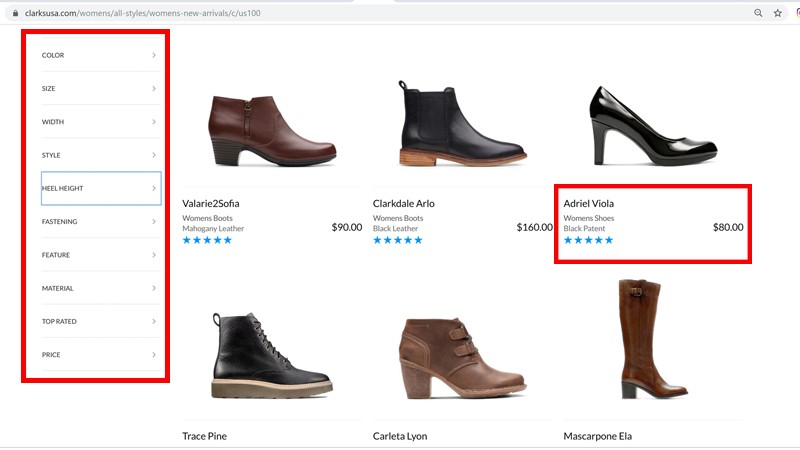
Task: Open the FASTENING filter section
Action: tap(98, 221)
